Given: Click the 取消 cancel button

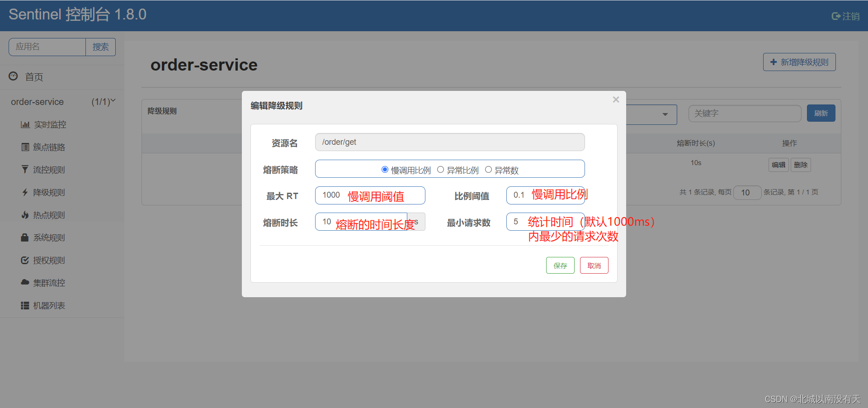Looking at the screenshot, I should [x=594, y=266].
